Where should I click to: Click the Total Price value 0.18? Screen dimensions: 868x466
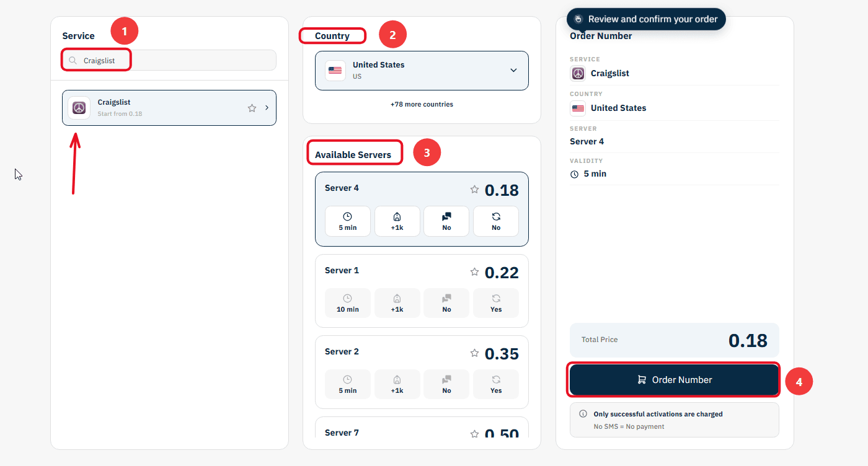point(748,340)
